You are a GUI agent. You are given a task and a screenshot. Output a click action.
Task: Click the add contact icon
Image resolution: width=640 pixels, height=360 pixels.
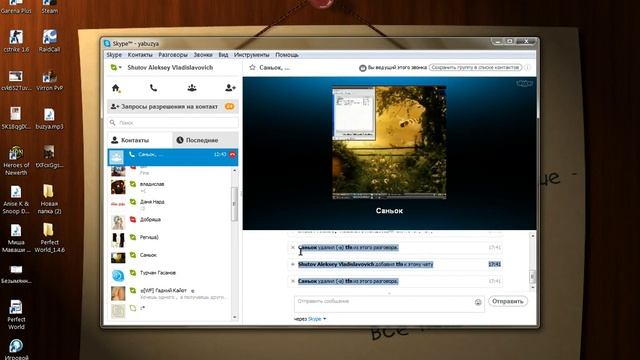[230, 88]
